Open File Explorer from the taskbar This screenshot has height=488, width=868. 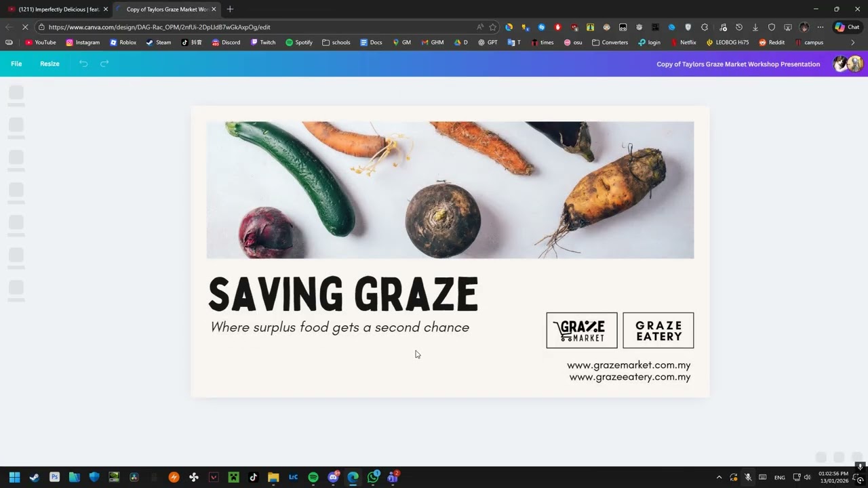tap(273, 477)
